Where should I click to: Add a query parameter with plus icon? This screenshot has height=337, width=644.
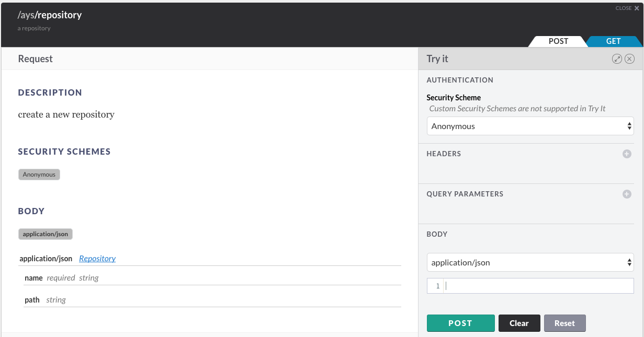click(627, 194)
